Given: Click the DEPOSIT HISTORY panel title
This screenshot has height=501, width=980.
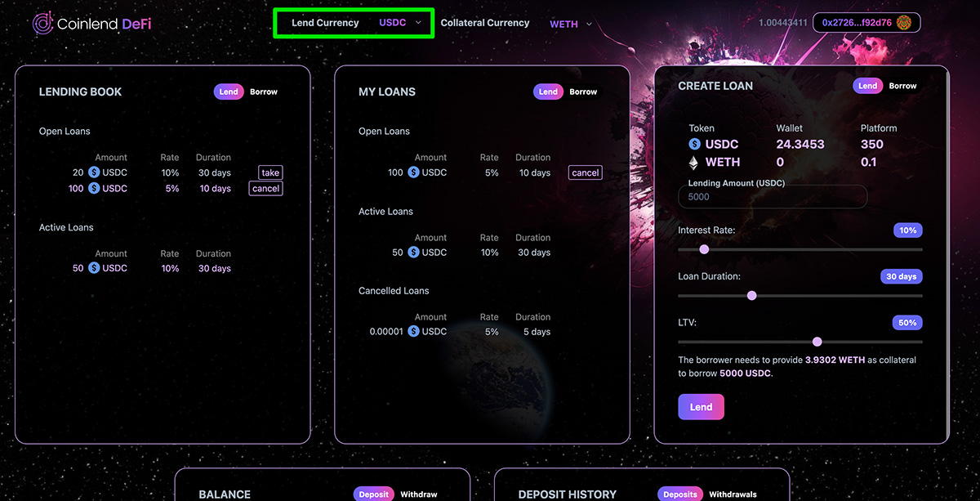Looking at the screenshot, I should (x=568, y=494).
